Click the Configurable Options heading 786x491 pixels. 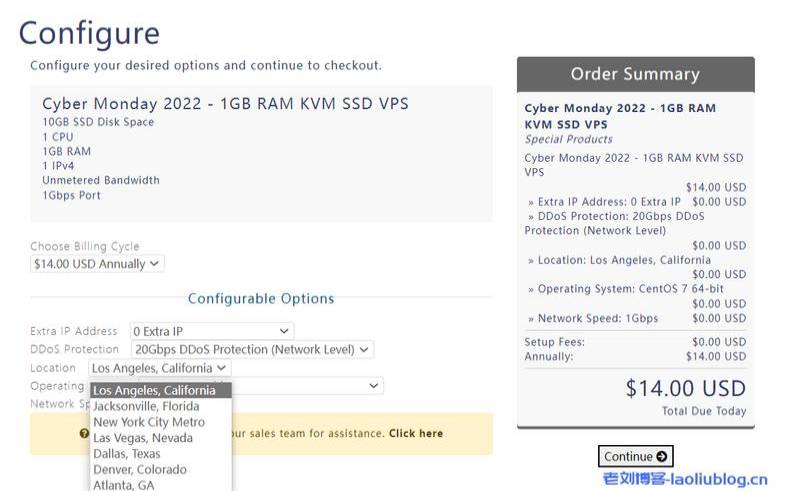click(x=261, y=299)
